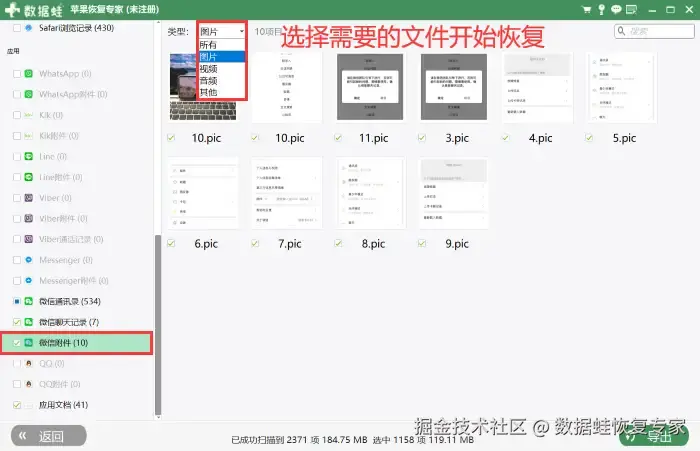
Task: Click the magnifier icon in search box
Action: pos(621,31)
